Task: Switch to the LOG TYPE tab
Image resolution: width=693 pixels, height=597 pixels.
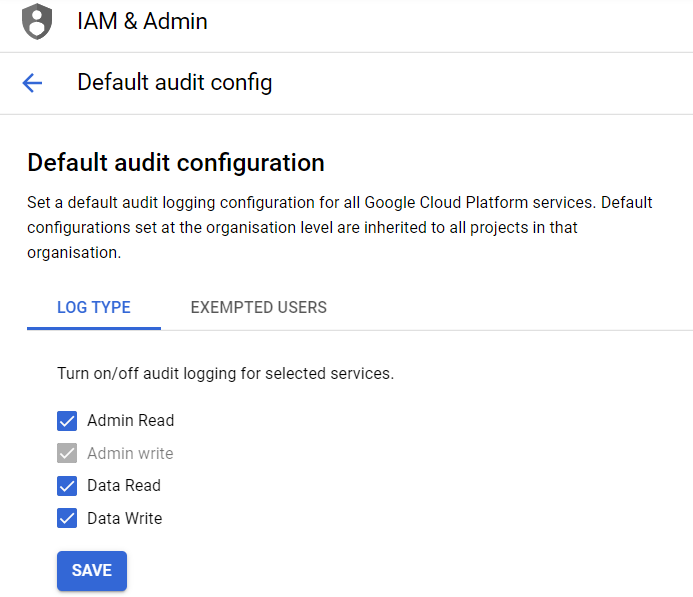Action: coord(94,307)
